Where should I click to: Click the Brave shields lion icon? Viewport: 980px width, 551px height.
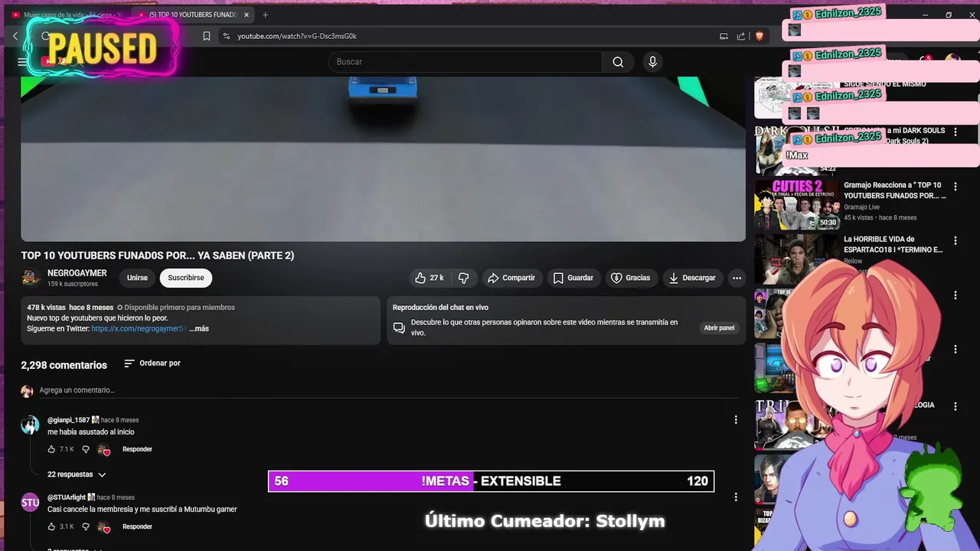point(759,36)
